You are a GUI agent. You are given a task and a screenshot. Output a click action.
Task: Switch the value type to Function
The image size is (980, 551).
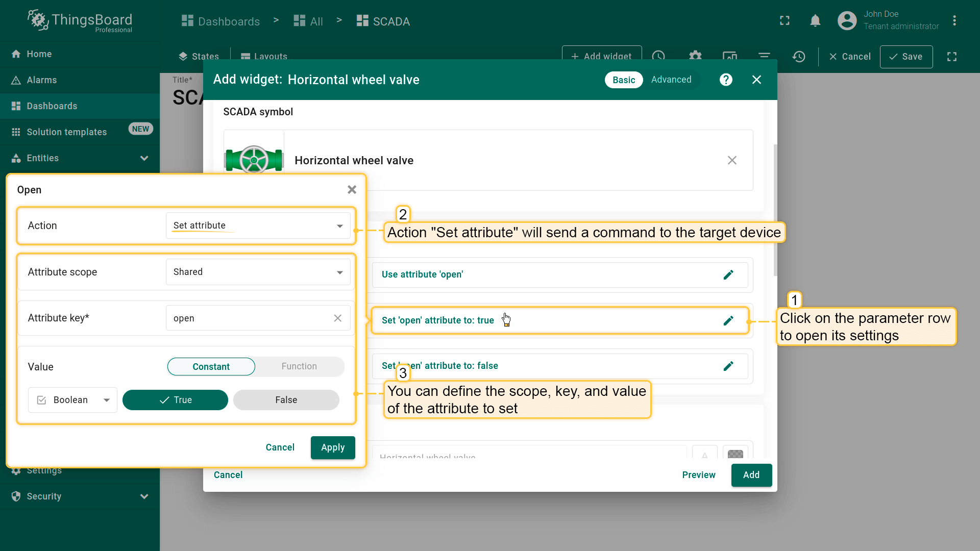tap(299, 366)
